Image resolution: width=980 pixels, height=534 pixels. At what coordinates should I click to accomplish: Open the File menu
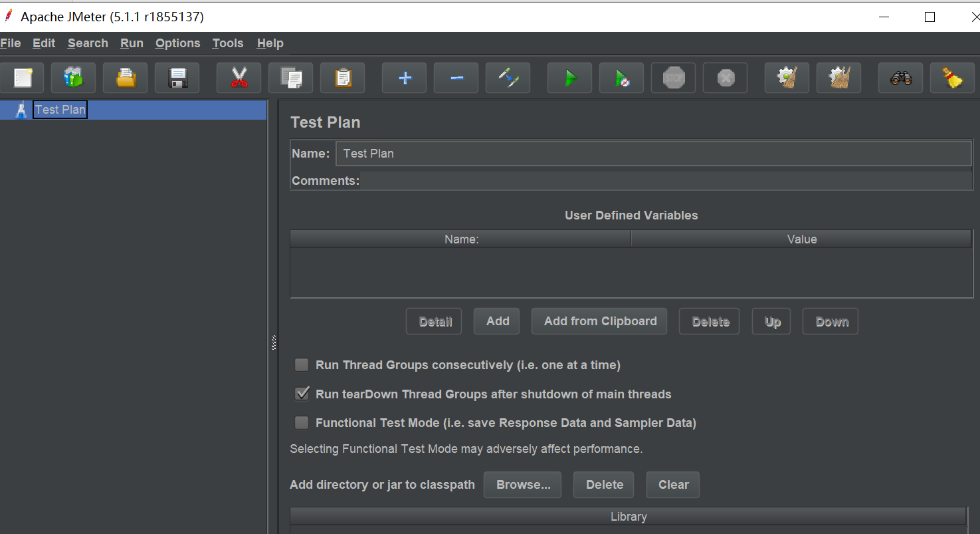(11, 43)
